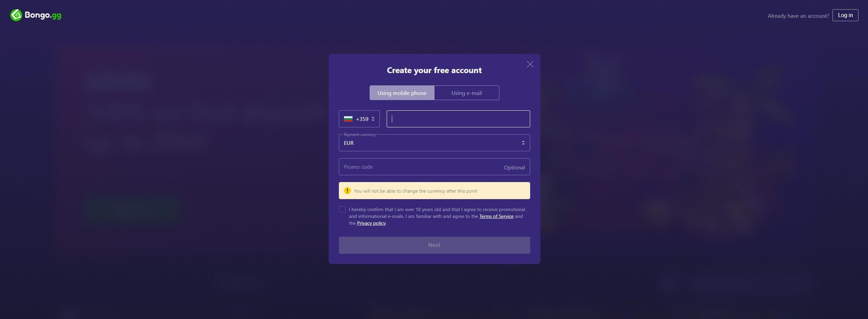This screenshot has height=319, width=868.
Task: Click the green Bongo.gg logo icon
Action: click(16, 15)
